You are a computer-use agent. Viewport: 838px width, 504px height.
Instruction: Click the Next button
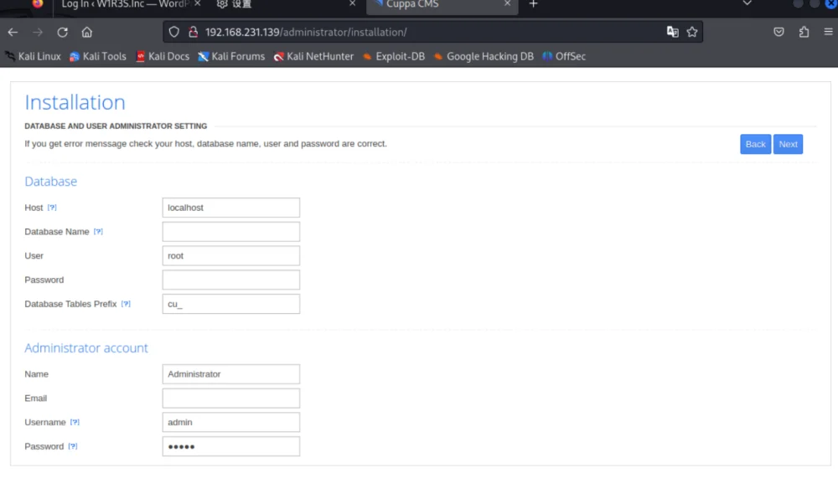[788, 144]
